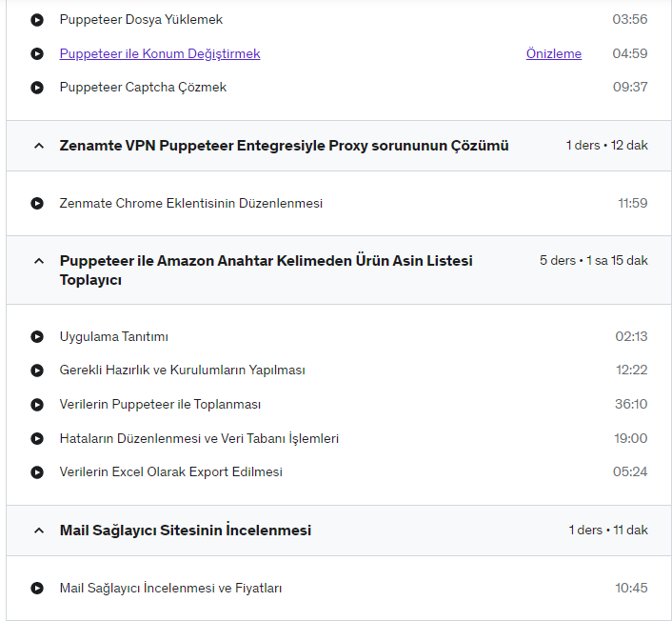Click the 36:10 duration
The height and width of the screenshot is (621, 672).
tap(631, 404)
